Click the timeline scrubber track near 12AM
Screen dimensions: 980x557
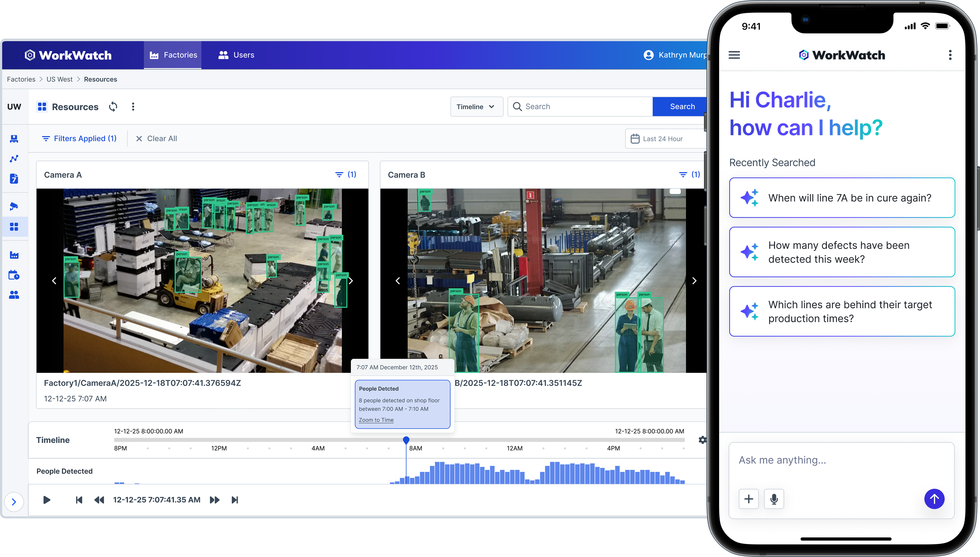[514, 440]
